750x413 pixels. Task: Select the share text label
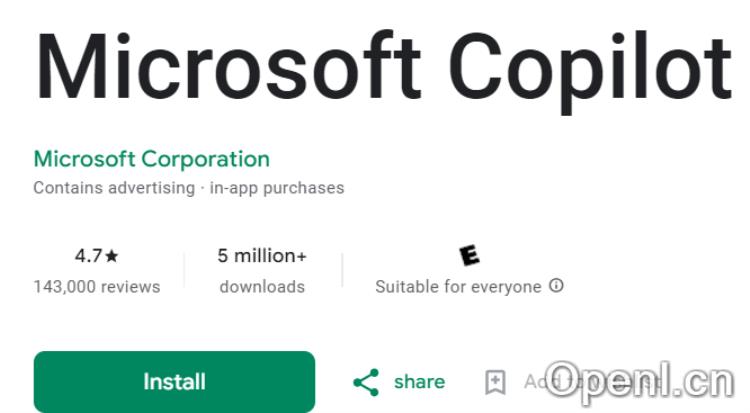(419, 382)
